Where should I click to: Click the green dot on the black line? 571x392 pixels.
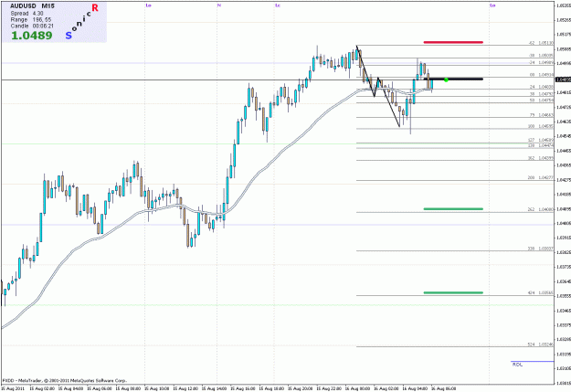446,79
